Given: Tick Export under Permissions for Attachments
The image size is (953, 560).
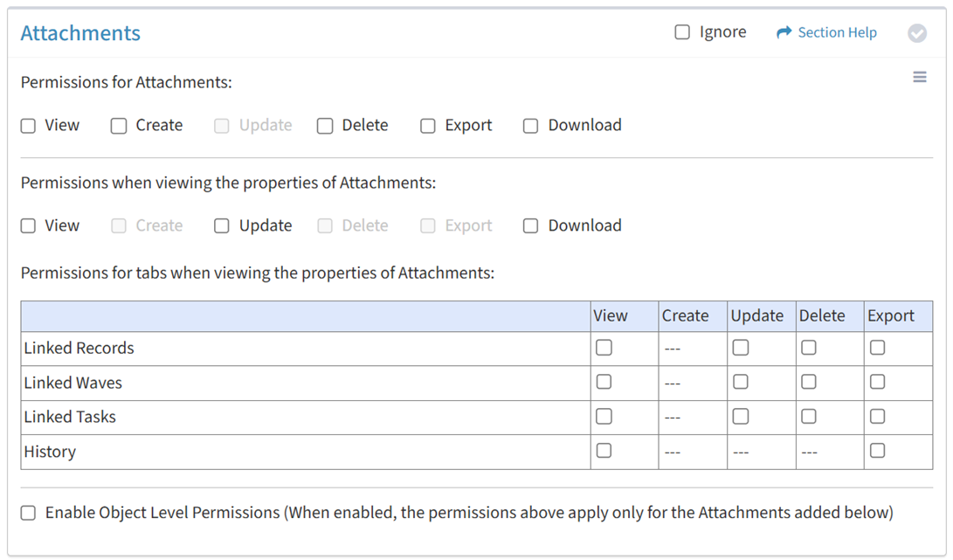Looking at the screenshot, I should pos(428,126).
